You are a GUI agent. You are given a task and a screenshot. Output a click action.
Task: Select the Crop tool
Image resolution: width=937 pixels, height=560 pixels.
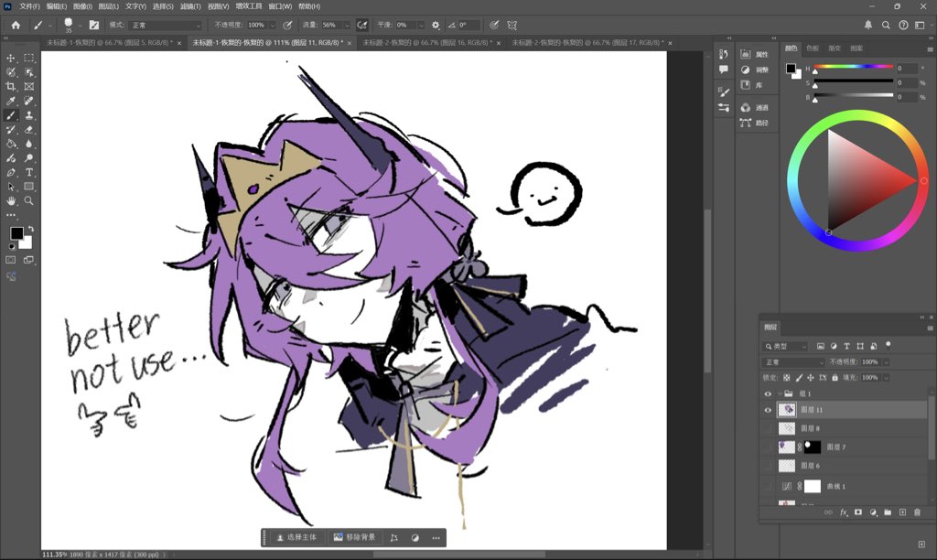click(x=11, y=87)
